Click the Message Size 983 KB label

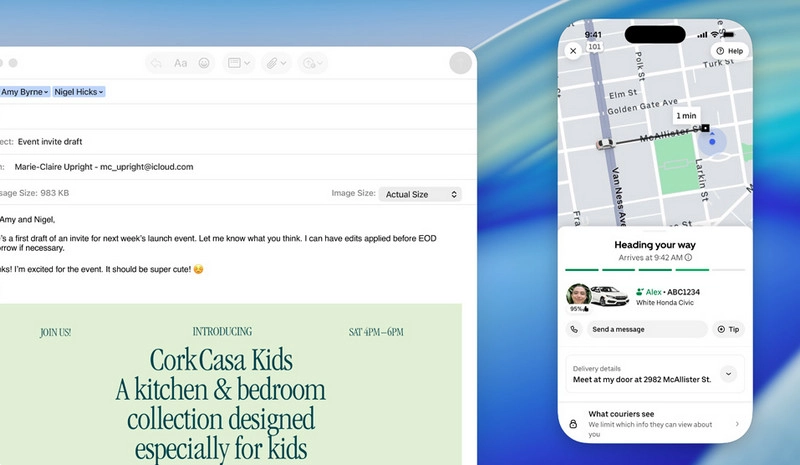click(35, 193)
